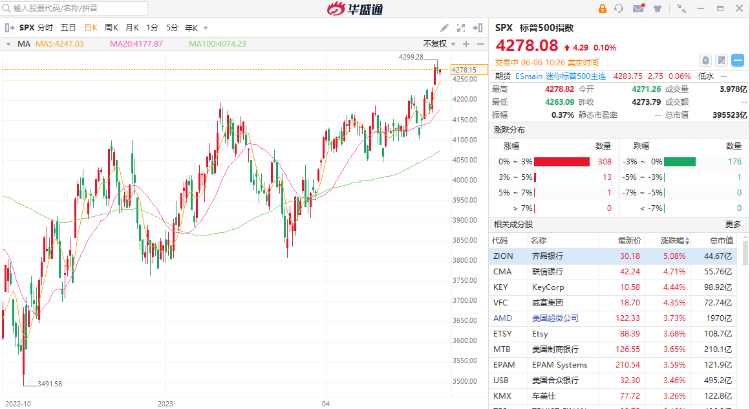
Task: Select the 日K chart tab
Action: click(x=90, y=28)
